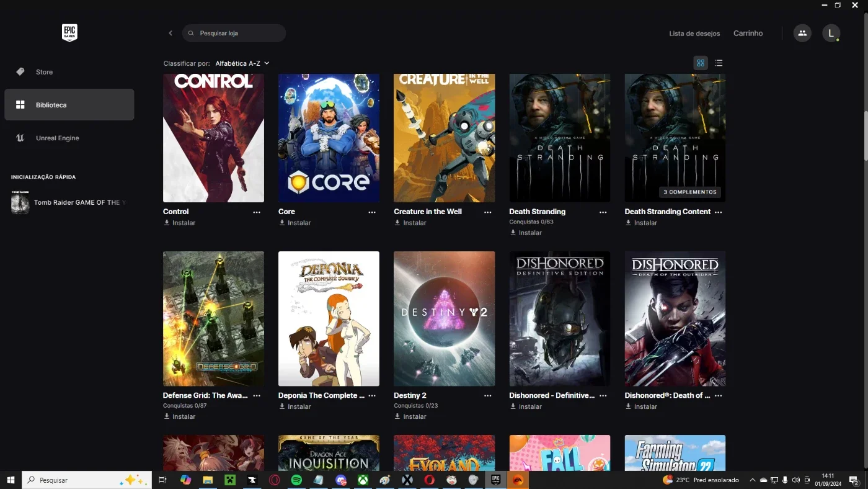This screenshot has height=489, width=868.
Task: Open the Alfabética A-Z sort dropdown
Action: [242, 63]
